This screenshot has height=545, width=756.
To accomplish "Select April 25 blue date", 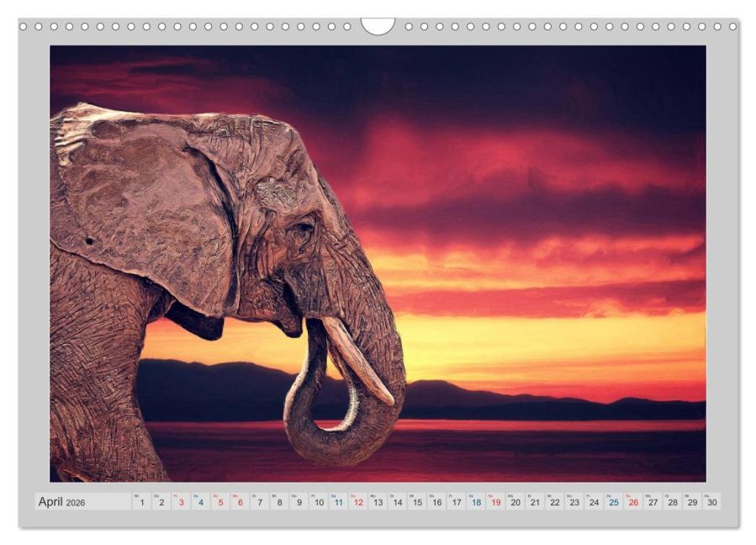I will tap(614, 501).
